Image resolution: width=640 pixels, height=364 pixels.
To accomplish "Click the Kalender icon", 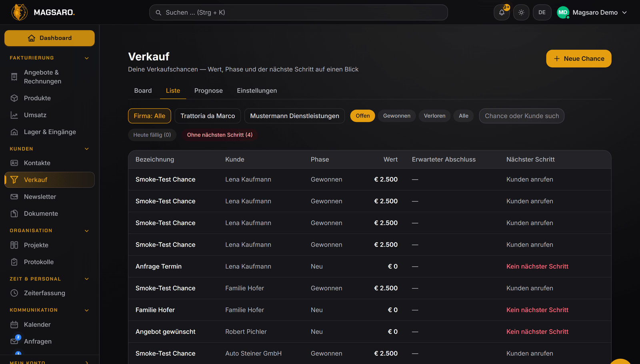I will [x=14, y=324].
